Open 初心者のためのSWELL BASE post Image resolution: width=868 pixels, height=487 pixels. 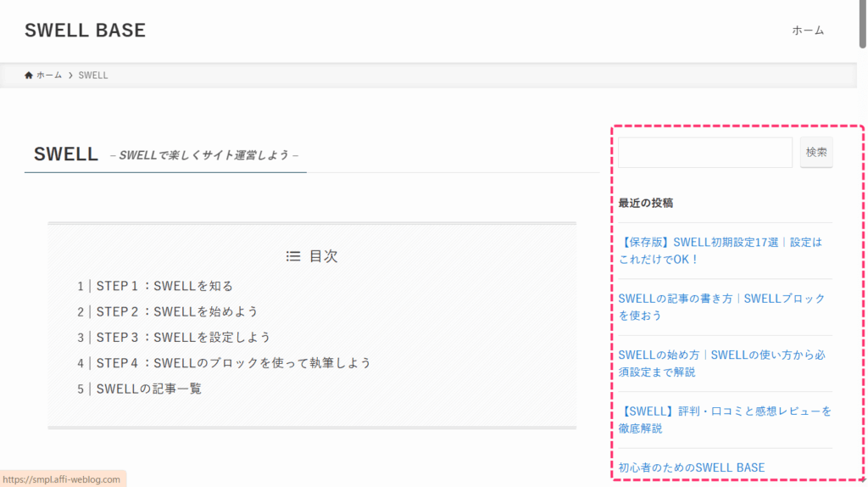[x=692, y=467]
